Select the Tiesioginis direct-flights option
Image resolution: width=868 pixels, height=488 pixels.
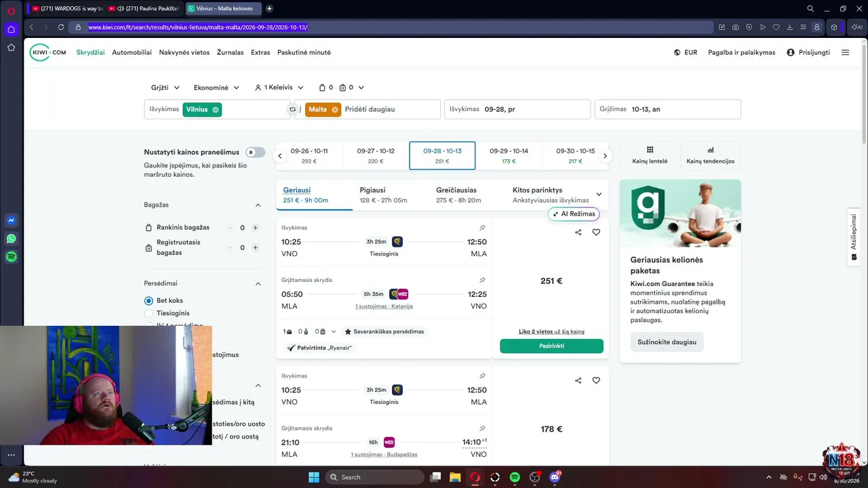[149, 314]
